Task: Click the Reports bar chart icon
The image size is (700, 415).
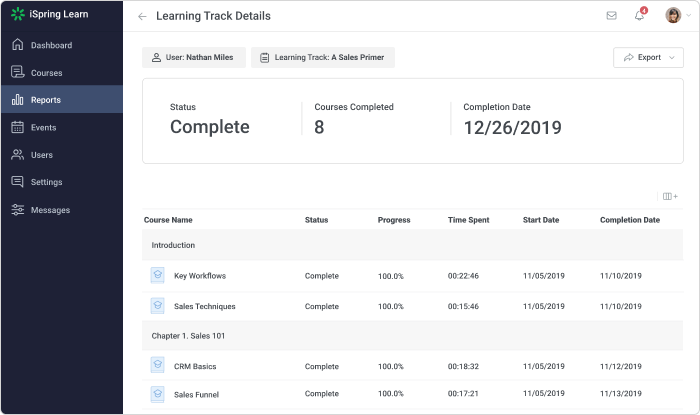Action: pos(17,100)
